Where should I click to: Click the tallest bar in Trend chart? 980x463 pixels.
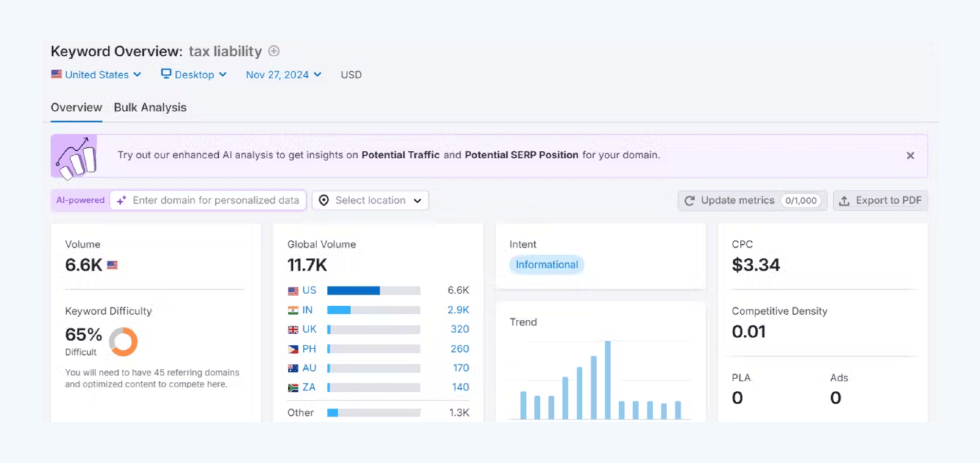(x=608, y=380)
